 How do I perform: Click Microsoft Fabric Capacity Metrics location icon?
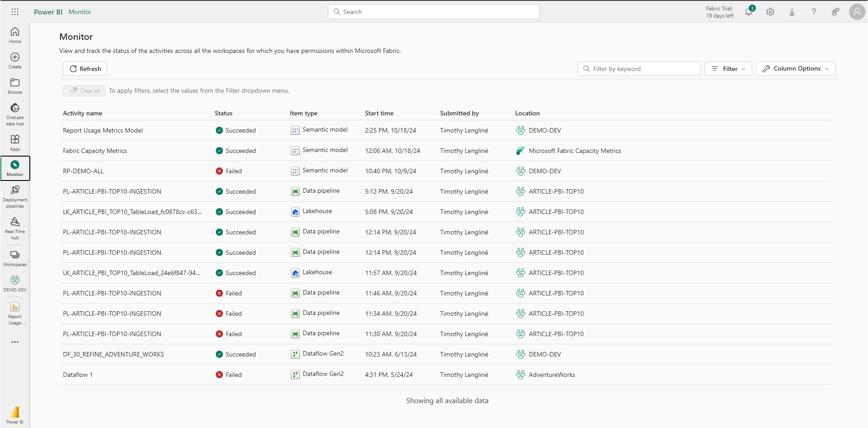tap(521, 151)
